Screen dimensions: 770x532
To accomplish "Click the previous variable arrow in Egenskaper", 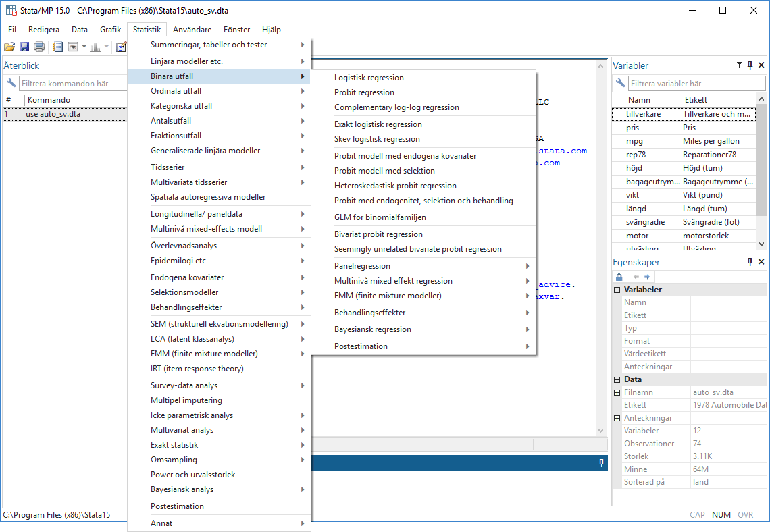I will click(636, 277).
